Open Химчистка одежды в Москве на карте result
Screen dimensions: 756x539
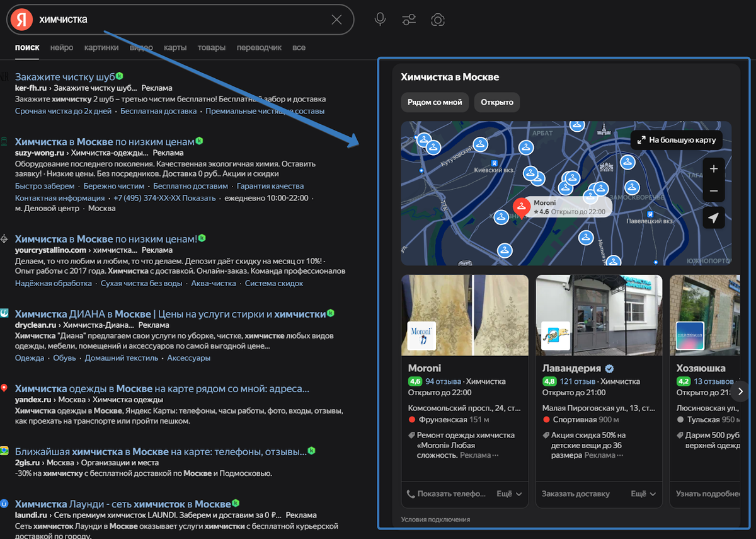pyautogui.click(x=162, y=389)
